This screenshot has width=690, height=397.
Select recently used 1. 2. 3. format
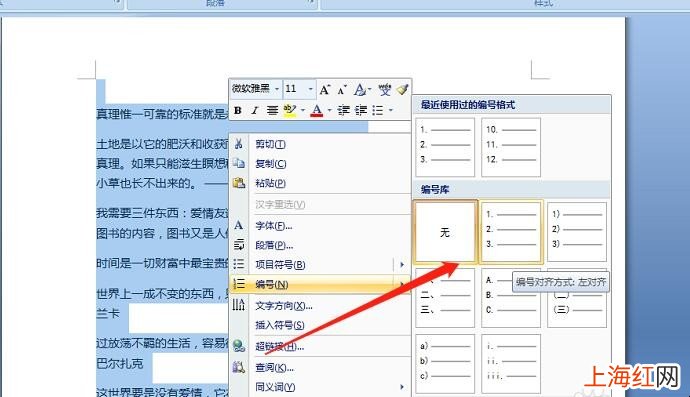point(445,147)
